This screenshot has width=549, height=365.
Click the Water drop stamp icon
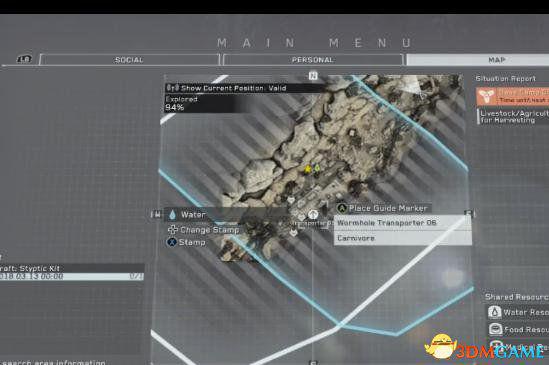click(172, 214)
